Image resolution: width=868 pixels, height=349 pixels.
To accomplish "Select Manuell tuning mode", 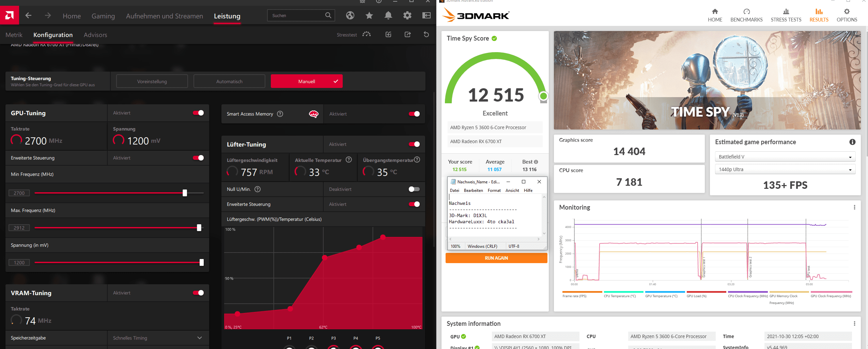I will point(307,81).
